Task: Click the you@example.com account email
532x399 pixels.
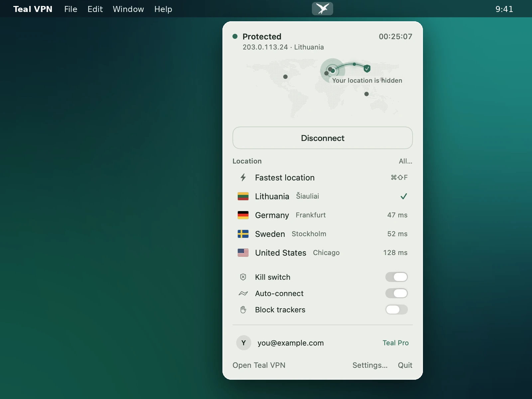Action: tap(291, 343)
